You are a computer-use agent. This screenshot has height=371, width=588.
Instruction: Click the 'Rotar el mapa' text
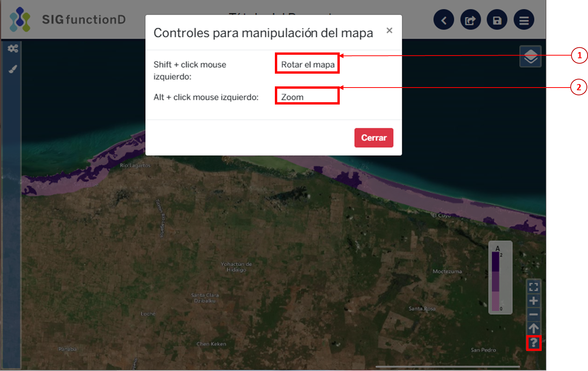(308, 64)
